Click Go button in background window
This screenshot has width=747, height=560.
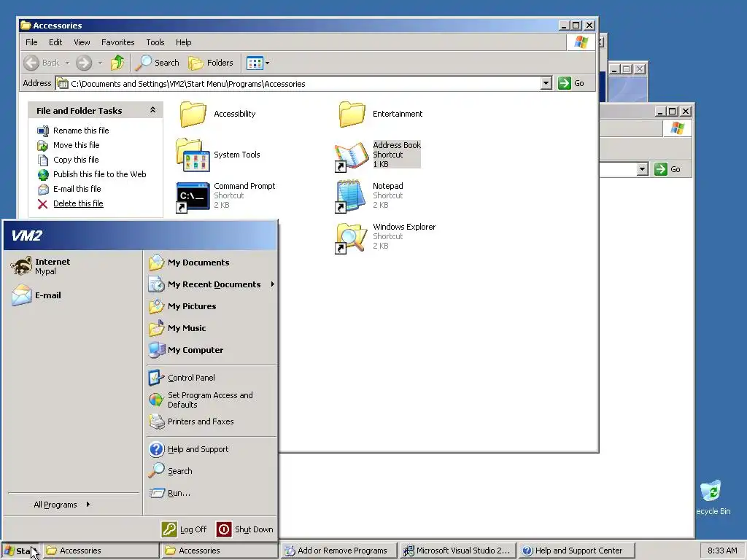point(668,169)
